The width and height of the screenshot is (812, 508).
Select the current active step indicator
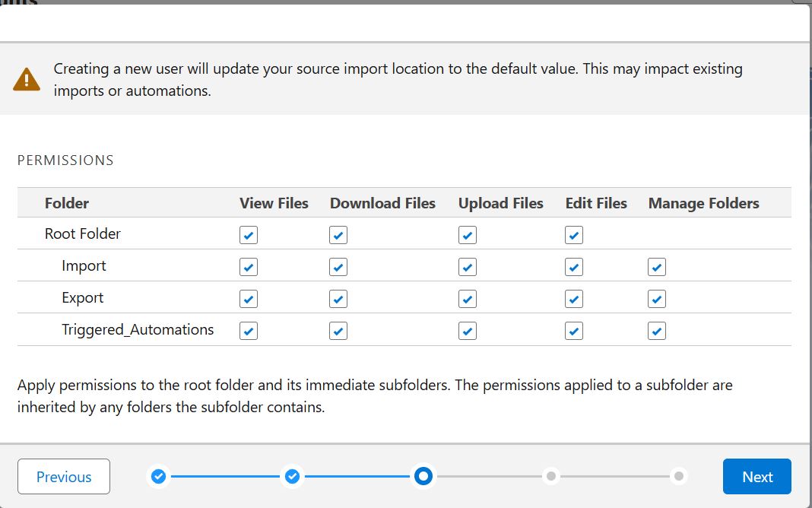pos(423,476)
